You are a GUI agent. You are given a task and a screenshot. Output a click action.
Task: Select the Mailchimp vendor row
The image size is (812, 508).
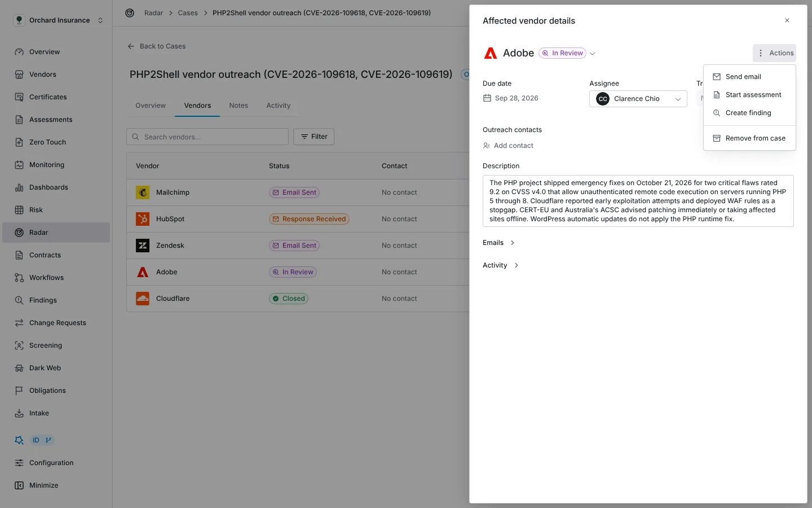298,192
